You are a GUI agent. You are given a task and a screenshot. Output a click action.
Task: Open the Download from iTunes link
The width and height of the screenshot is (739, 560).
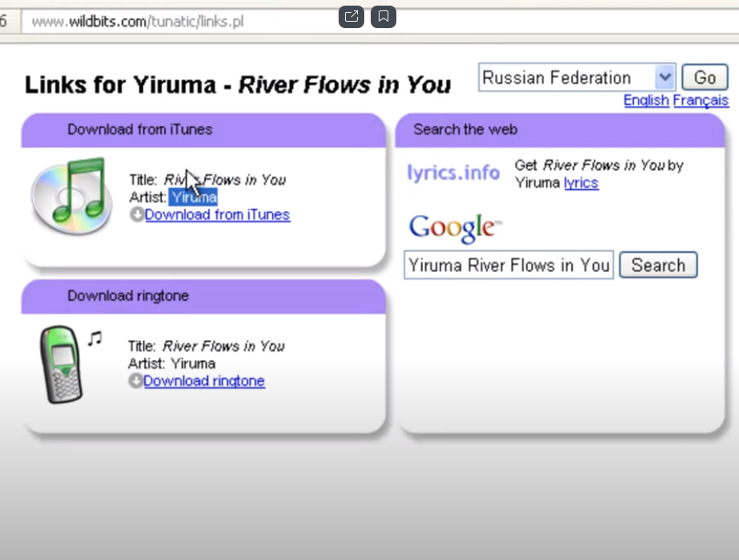[x=217, y=215]
